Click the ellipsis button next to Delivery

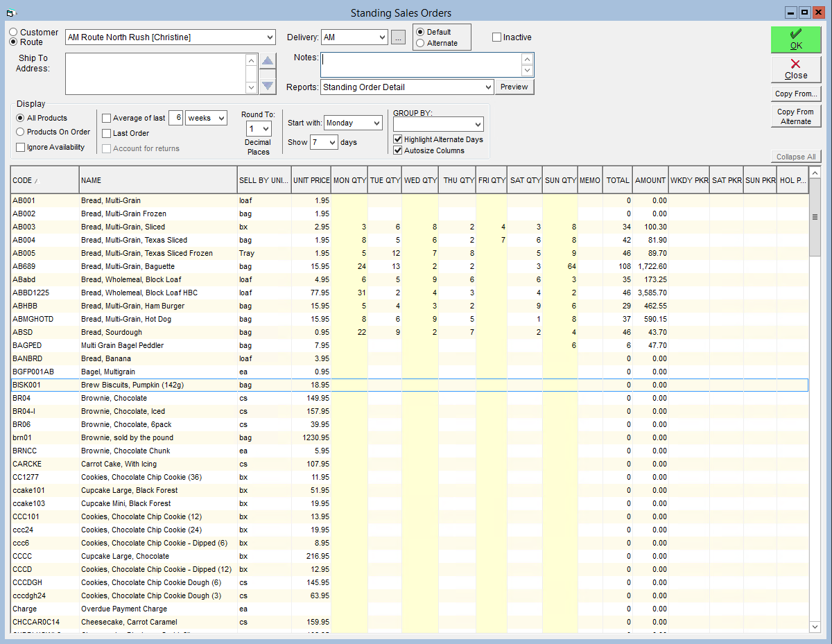pyautogui.click(x=398, y=37)
